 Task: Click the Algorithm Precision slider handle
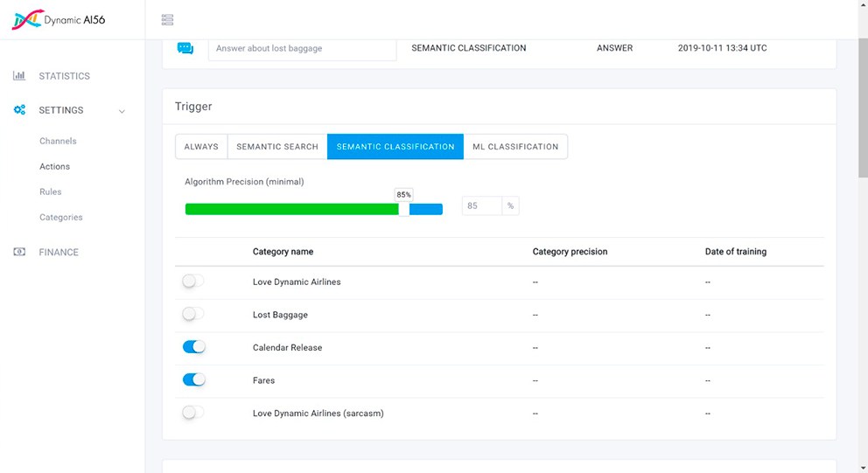[x=403, y=209]
